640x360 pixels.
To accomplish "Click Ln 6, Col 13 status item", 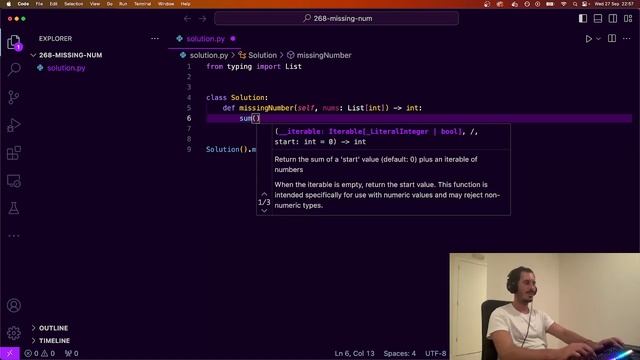I will click(x=354, y=353).
